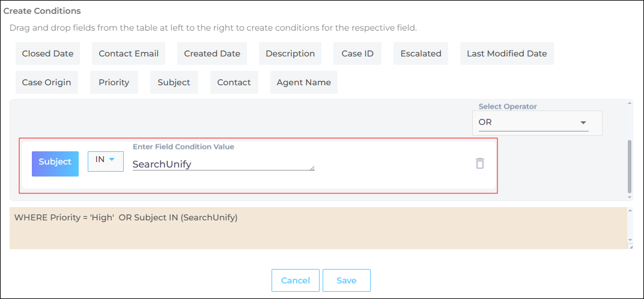Screen dimensions: 644x299
Task: Delete the Subject condition with trash icon
Action: (x=480, y=163)
